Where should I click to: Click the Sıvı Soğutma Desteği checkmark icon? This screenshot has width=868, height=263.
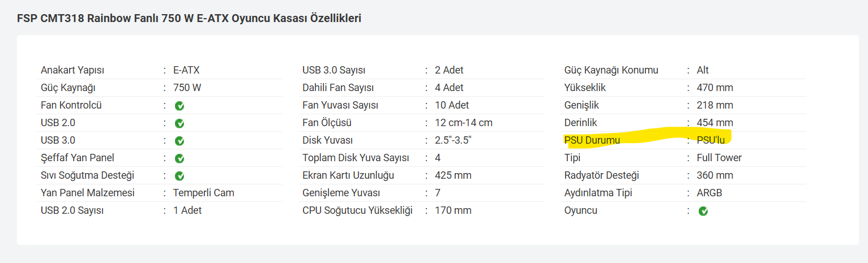point(179,176)
